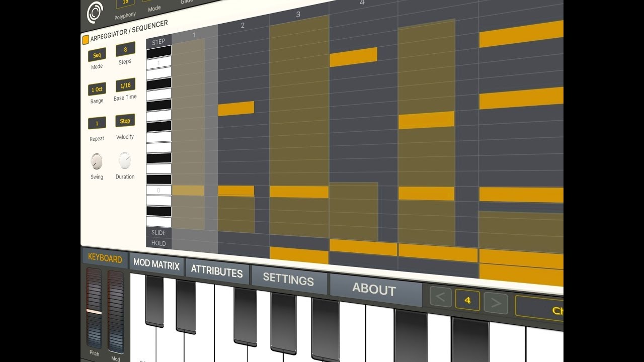Click the orange note in step 3's 0 row
Image resolution: width=644 pixels, height=362 pixels.
(299, 192)
